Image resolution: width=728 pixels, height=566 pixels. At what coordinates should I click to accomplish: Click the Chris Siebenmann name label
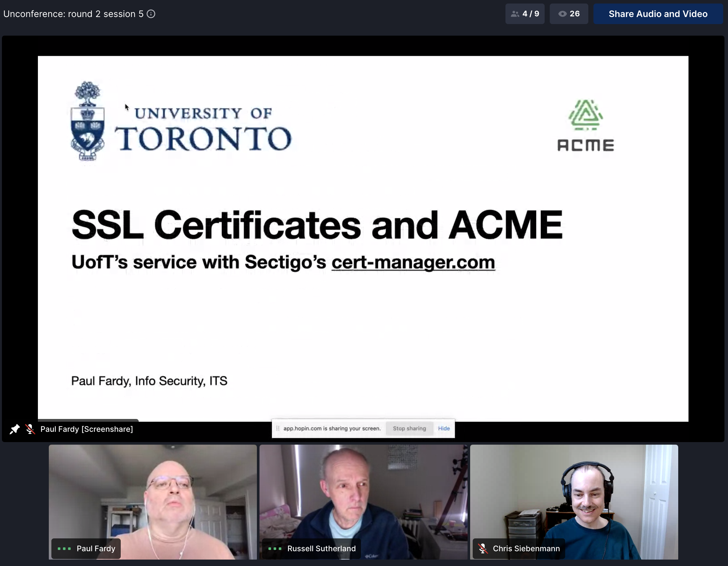pyautogui.click(x=526, y=548)
